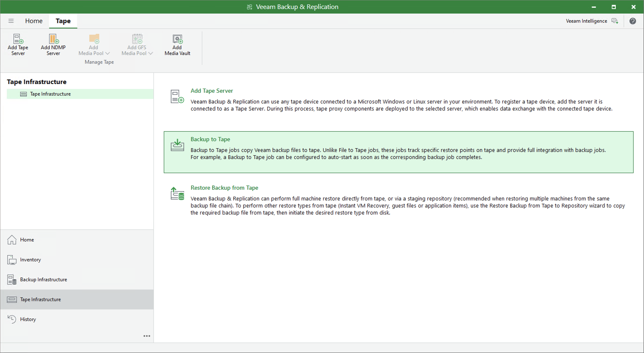This screenshot has width=644, height=353.
Task: Click the History clock icon
Action: coord(12,319)
